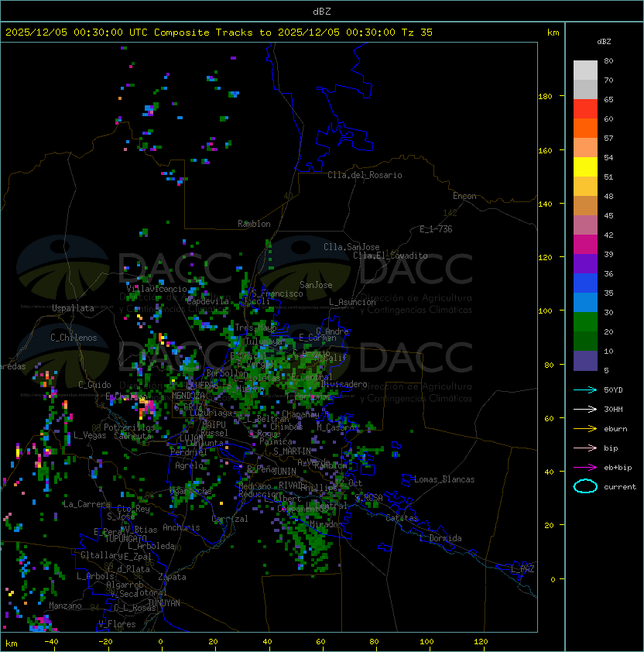
Task: Click the cyan 'current' ellipse icon
Action: pos(585,486)
